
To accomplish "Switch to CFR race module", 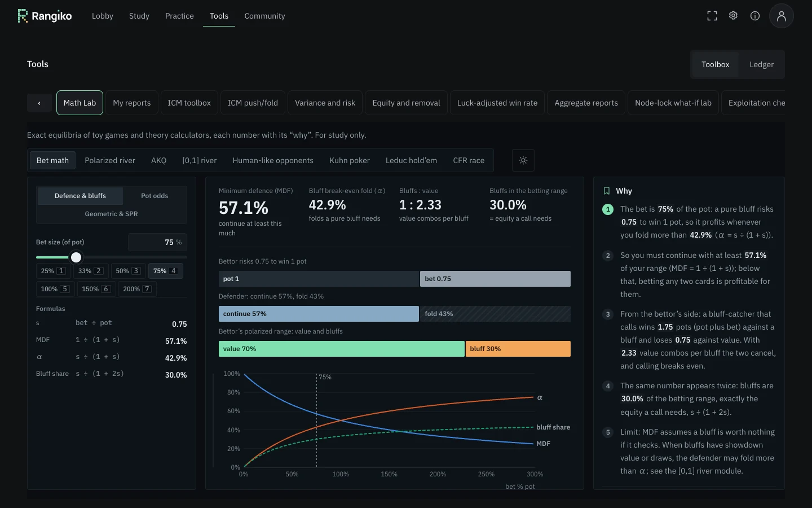I will click(x=469, y=160).
